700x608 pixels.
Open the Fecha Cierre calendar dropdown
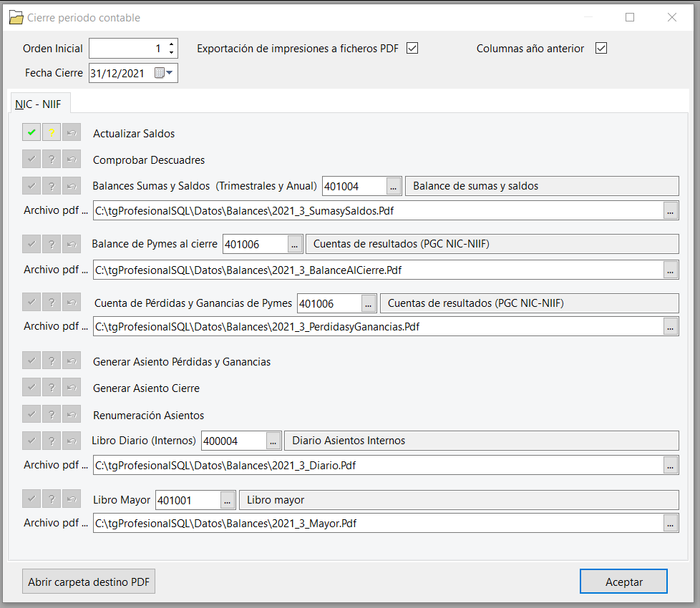click(x=164, y=73)
